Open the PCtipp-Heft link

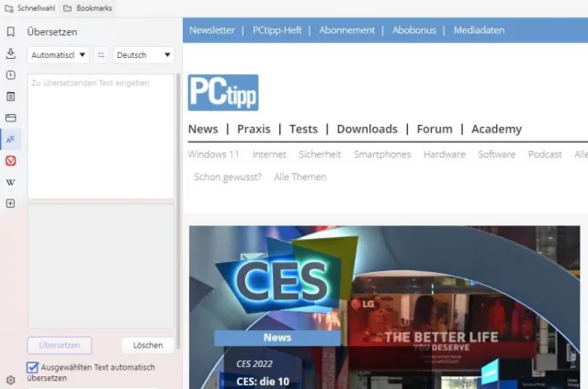(x=277, y=30)
